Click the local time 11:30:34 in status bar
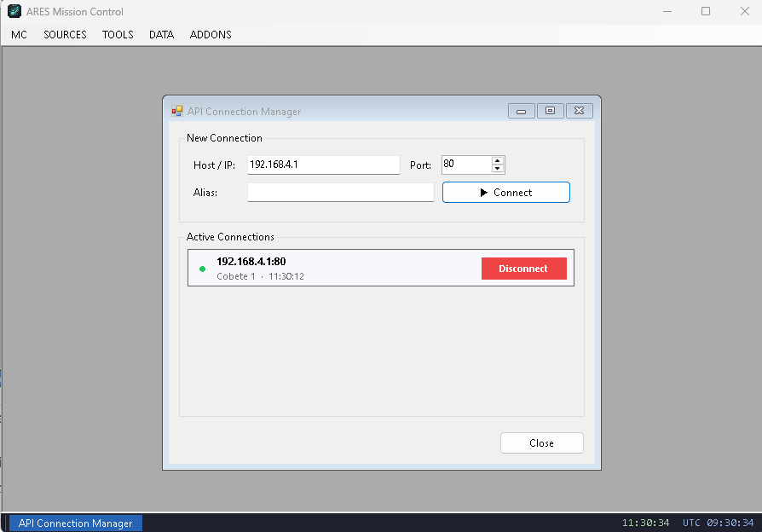The height and width of the screenshot is (532, 762). pyautogui.click(x=645, y=523)
